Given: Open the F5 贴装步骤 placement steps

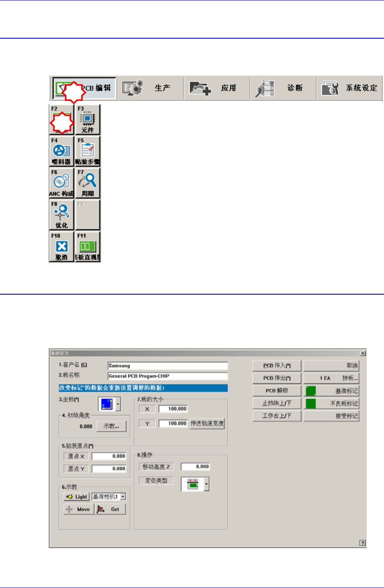Looking at the screenshot, I should (87, 151).
